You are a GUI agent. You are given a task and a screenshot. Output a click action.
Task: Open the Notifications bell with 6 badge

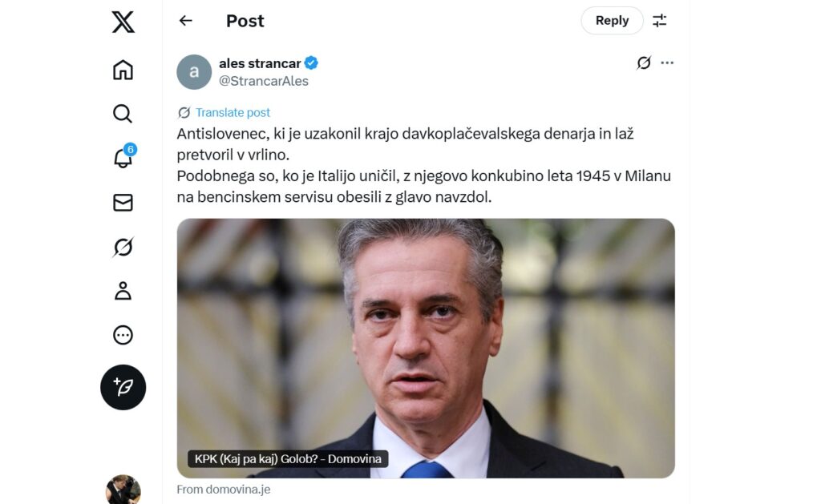coord(124,156)
